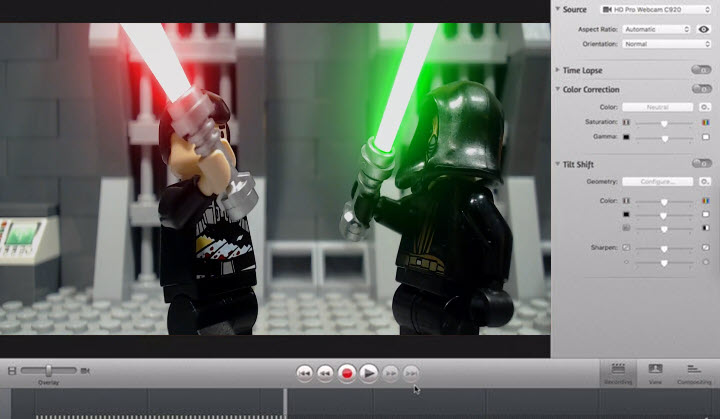Image resolution: width=720 pixels, height=419 pixels.
Task: Click the red record capture button
Action: click(347, 373)
